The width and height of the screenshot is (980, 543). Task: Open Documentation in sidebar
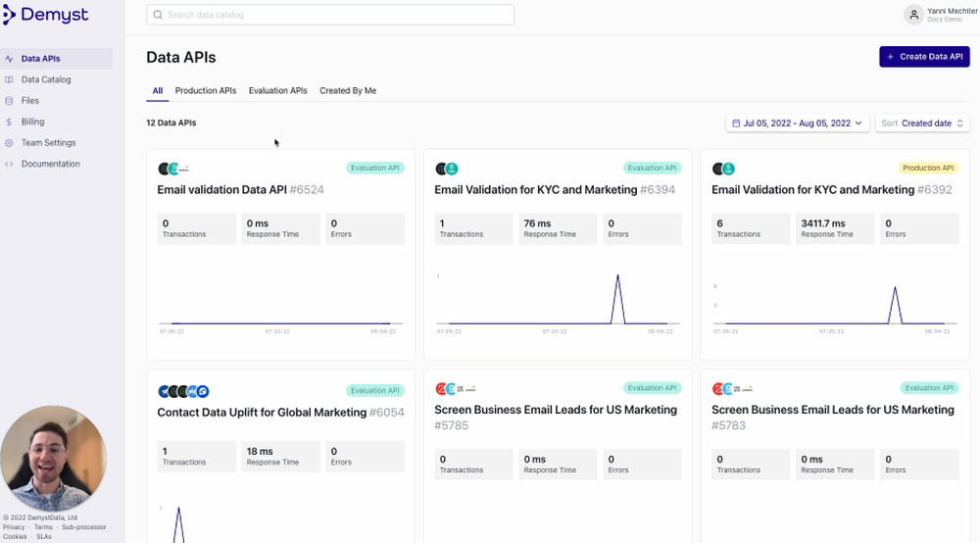[x=50, y=164]
